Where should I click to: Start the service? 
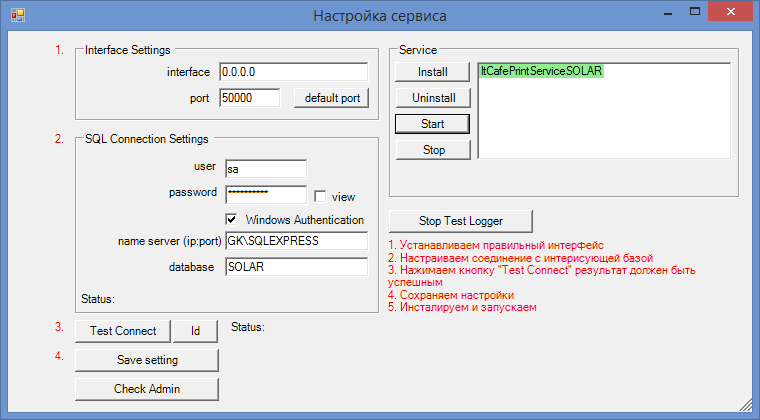pos(432,124)
